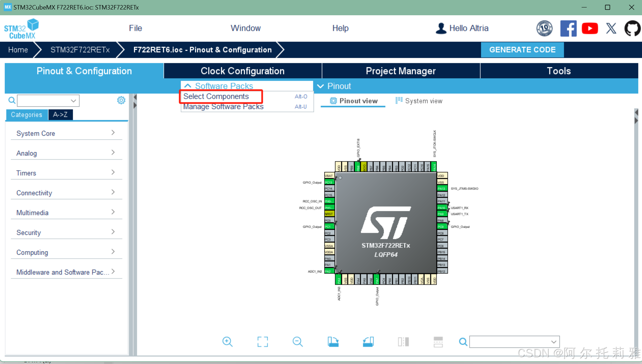Open the Tools tab
Screen dimensions: 642x364
click(559, 71)
